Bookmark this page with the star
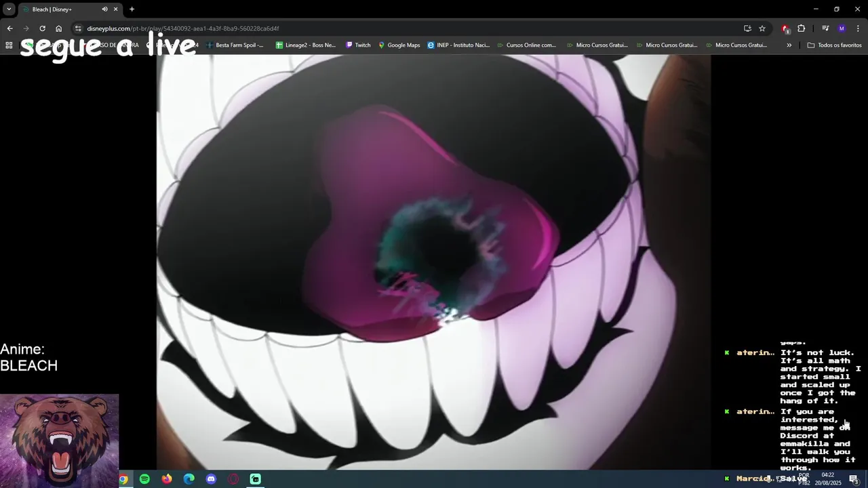868x488 pixels. point(762,28)
